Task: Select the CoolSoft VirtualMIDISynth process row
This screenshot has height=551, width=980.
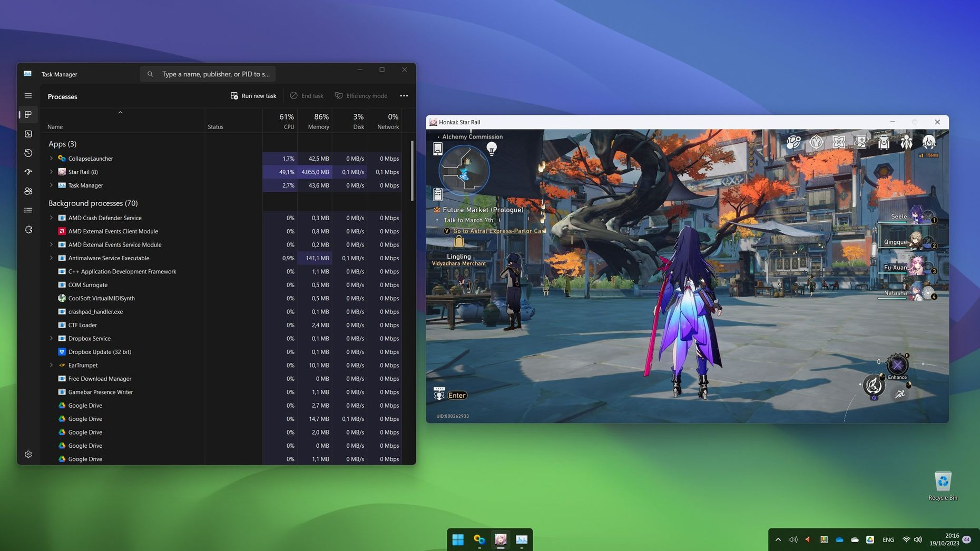Action: [221, 298]
